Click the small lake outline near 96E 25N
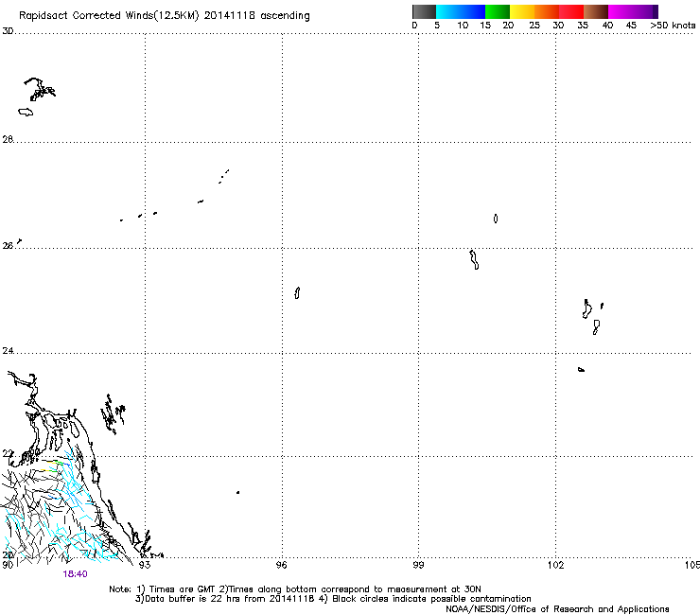Screen dimensions: 700x615 (297, 293)
